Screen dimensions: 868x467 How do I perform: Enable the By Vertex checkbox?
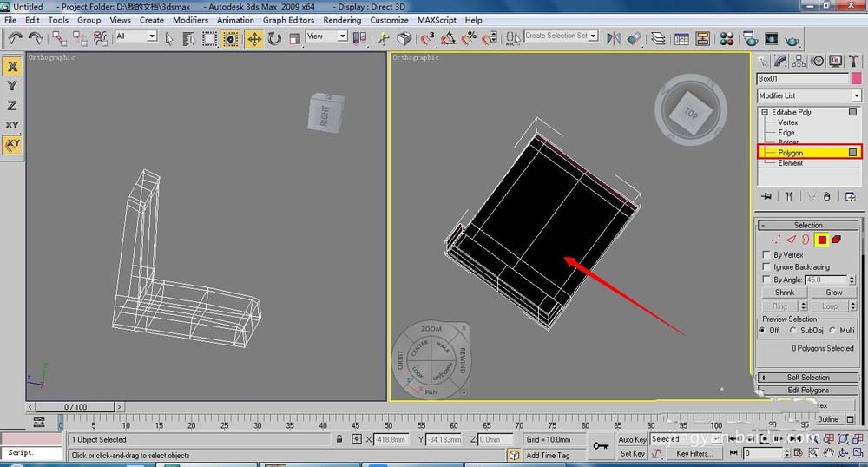(766, 254)
